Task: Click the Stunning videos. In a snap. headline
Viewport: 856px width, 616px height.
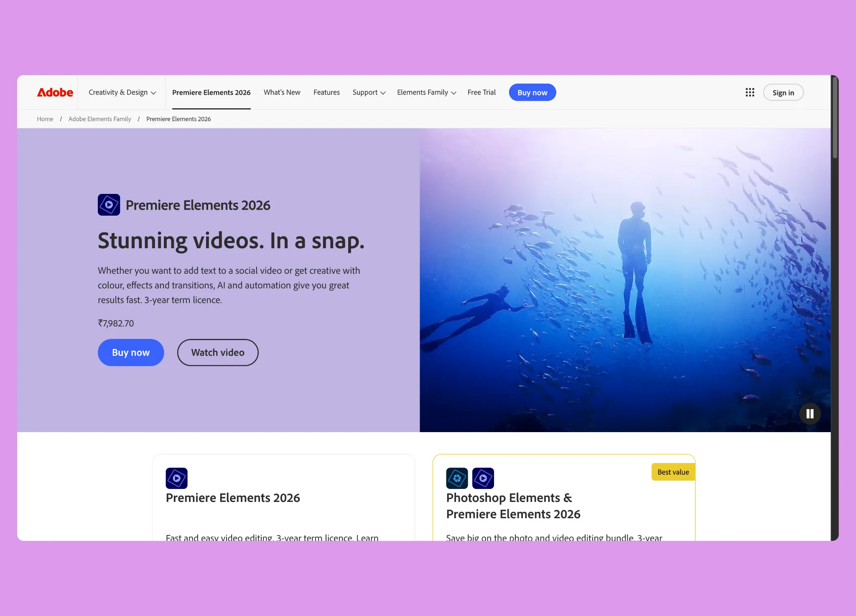Action: (231, 241)
